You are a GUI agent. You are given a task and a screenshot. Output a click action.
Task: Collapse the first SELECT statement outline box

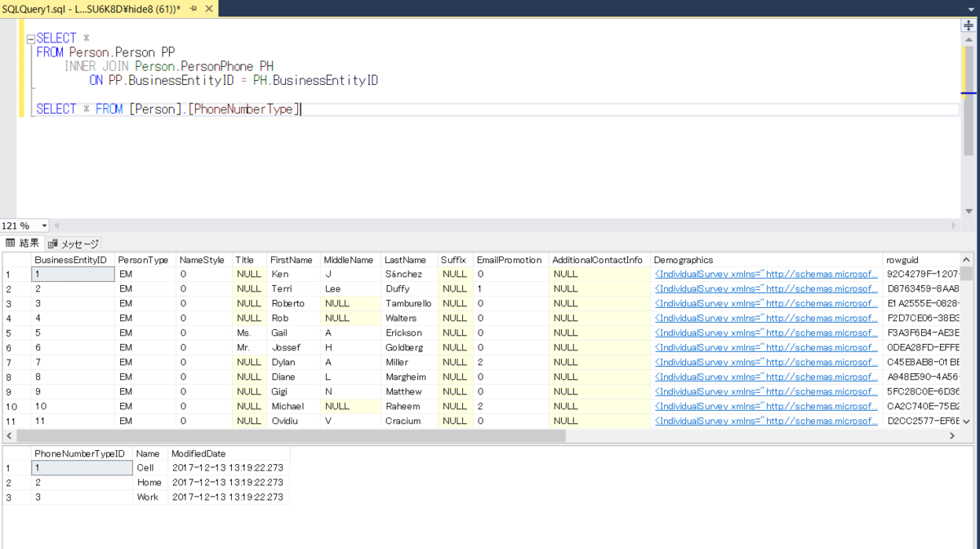pos(30,38)
